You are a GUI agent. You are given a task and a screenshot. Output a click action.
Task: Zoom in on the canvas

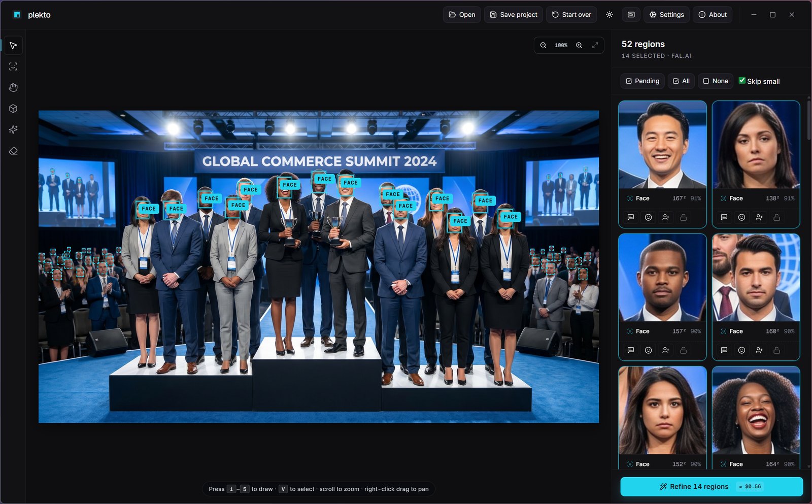[579, 45]
